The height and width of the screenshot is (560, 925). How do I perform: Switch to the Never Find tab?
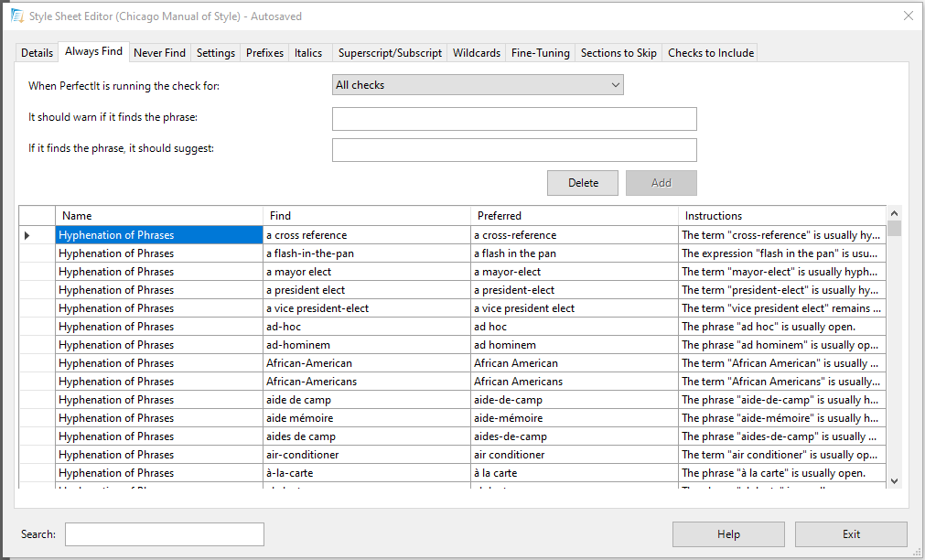[159, 52]
